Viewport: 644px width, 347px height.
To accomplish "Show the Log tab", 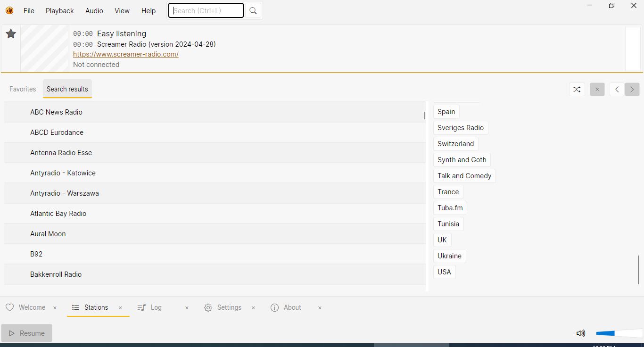I will pos(156,307).
